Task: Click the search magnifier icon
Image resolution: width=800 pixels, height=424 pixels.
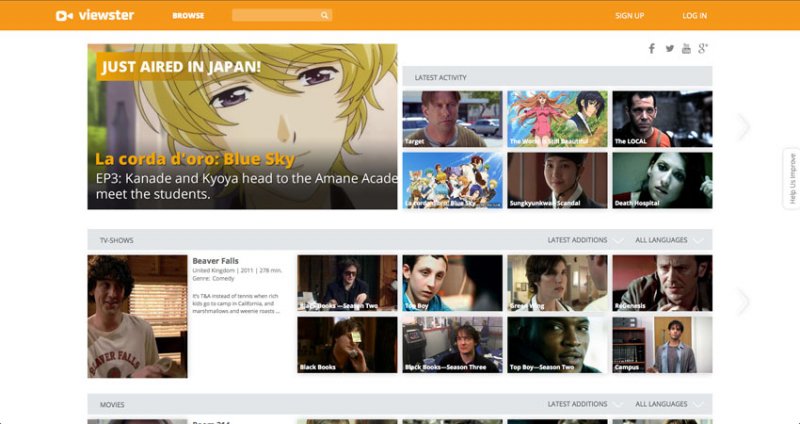Action: [x=325, y=16]
